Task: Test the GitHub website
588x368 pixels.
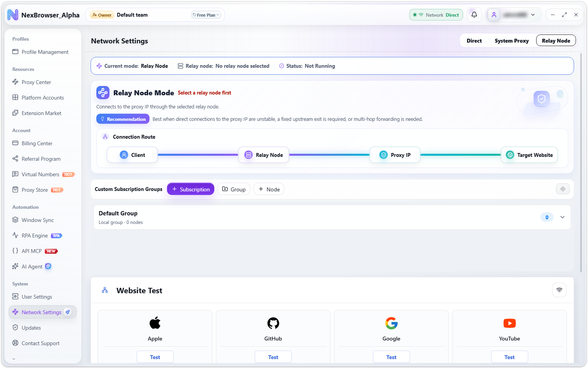Action: pos(273,357)
